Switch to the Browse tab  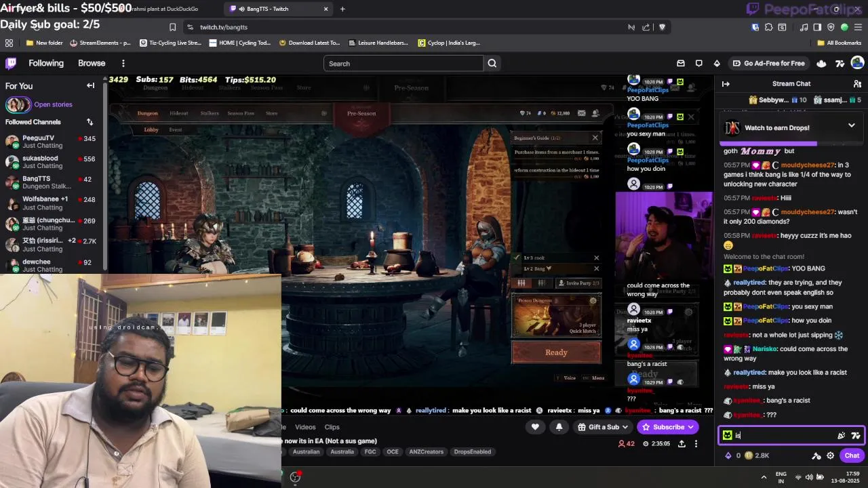click(x=92, y=63)
